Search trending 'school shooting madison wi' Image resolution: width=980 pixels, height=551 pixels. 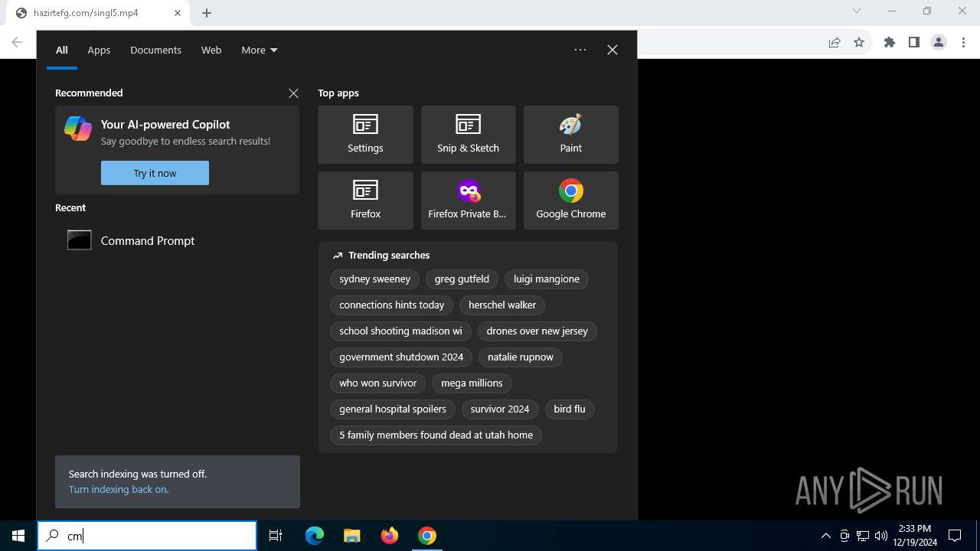click(x=400, y=331)
